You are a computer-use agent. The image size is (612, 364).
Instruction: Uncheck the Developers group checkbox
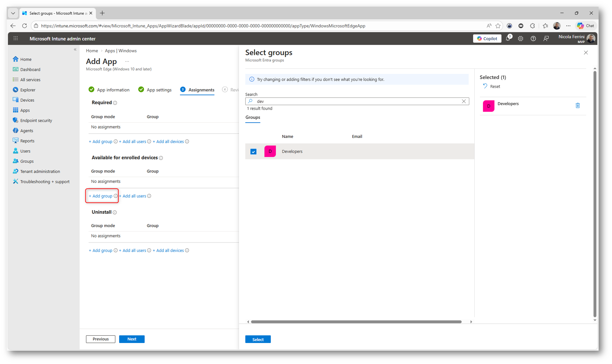[x=253, y=151]
